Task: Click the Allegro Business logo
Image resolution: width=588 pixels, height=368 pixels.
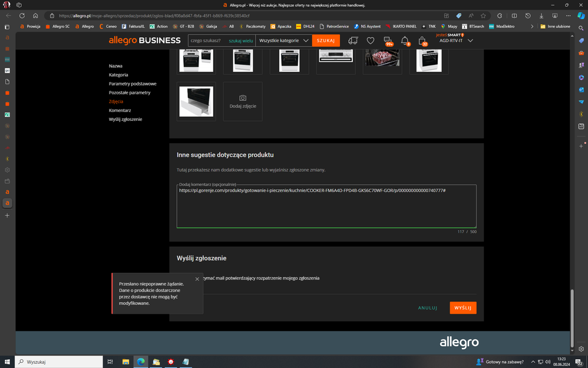Action: click(x=144, y=41)
